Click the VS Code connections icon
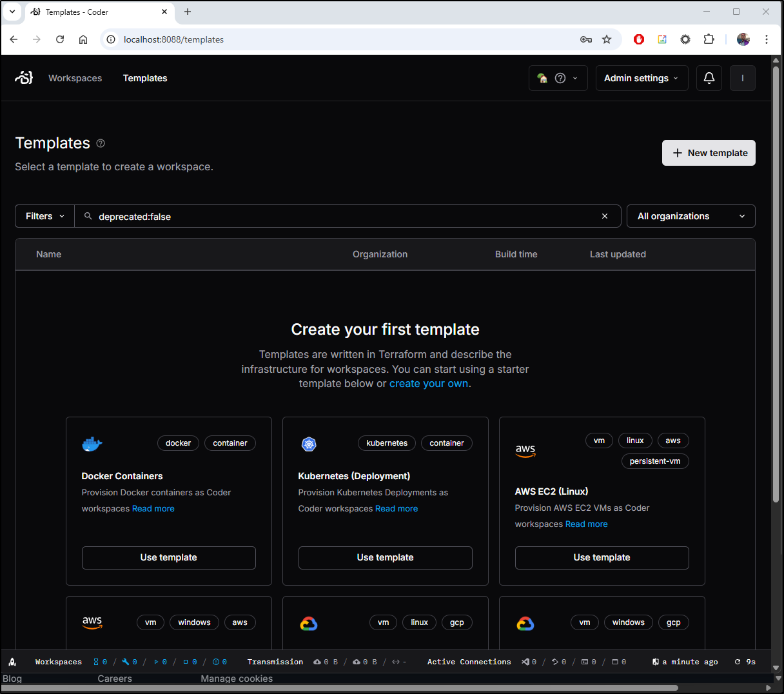Viewport: 784px width, 694px height. coord(525,662)
